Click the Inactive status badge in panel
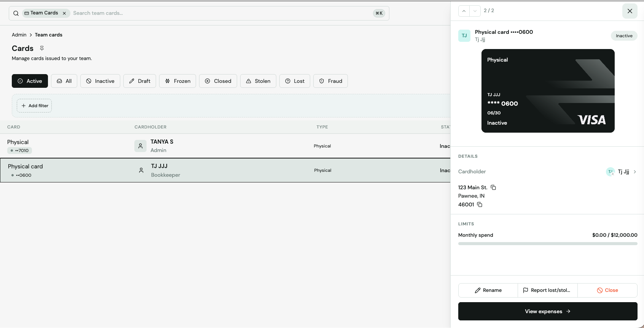The width and height of the screenshot is (644, 328). (x=624, y=36)
